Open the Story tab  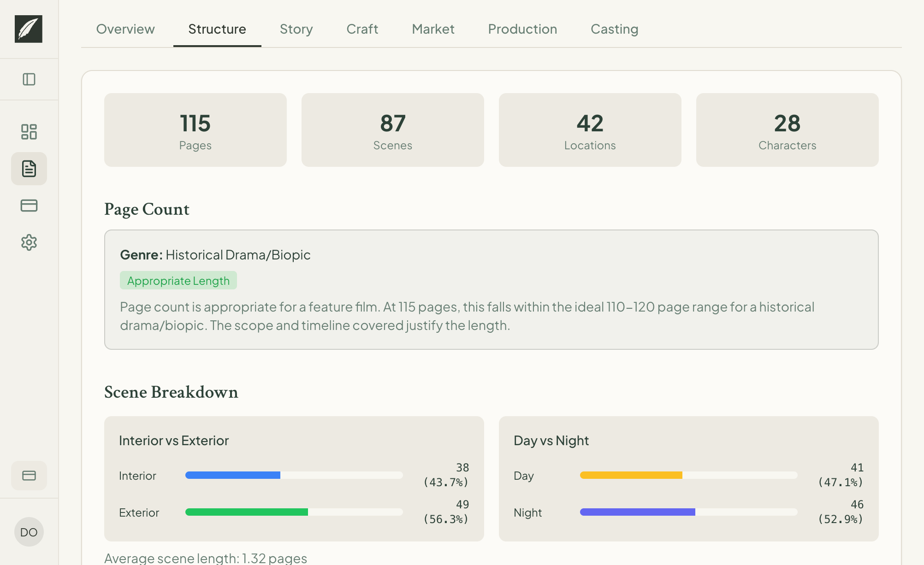tap(296, 29)
